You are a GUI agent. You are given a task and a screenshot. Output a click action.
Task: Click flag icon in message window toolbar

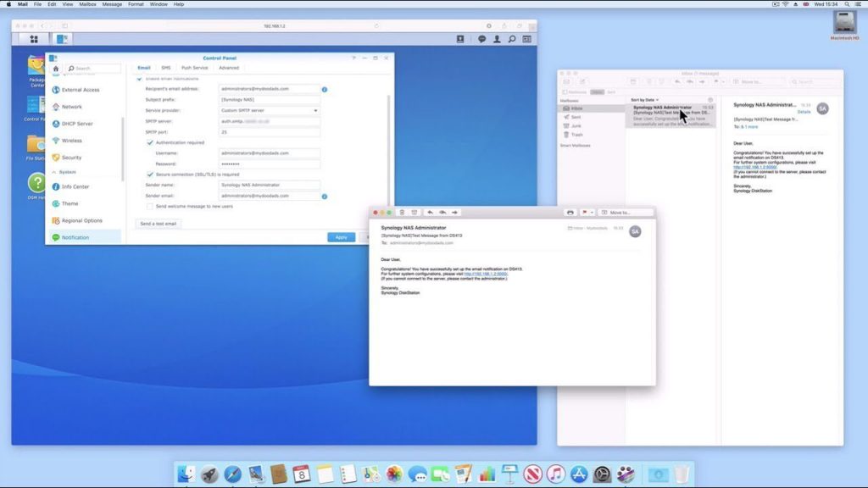585,213
